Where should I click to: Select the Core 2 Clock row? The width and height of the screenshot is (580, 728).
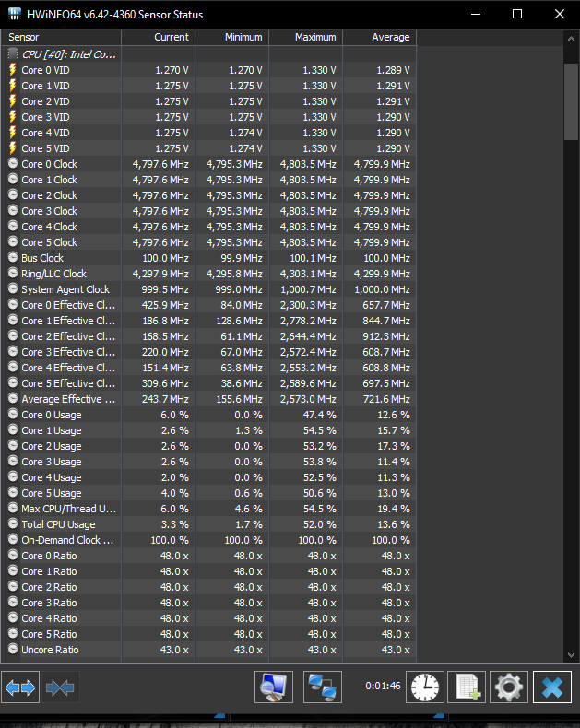[208, 195]
